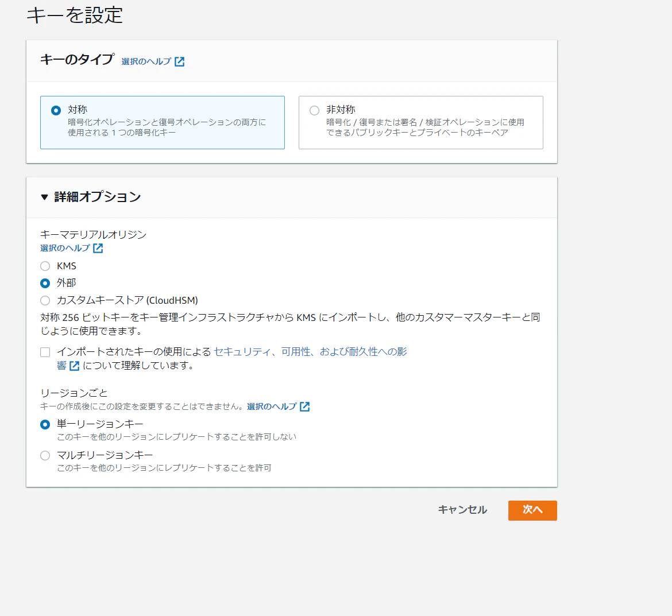Image resolution: width=672 pixels, height=616 pixels.
Task: Click the 対称 256 ビットキー description text
Action: coord(290,324)
